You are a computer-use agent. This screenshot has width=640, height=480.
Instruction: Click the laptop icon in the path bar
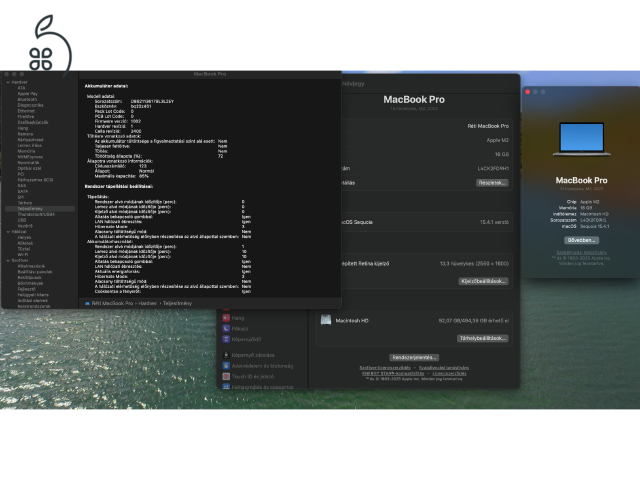pos(87,303)
